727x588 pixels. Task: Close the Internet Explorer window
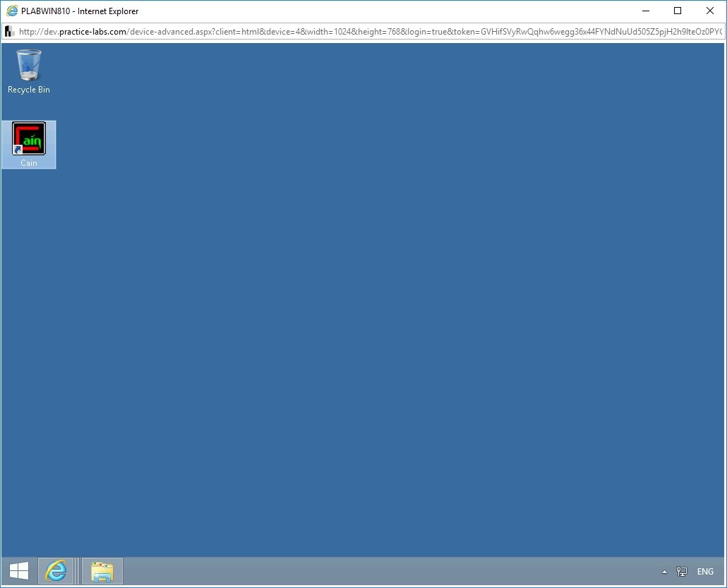tap(709, 11)
